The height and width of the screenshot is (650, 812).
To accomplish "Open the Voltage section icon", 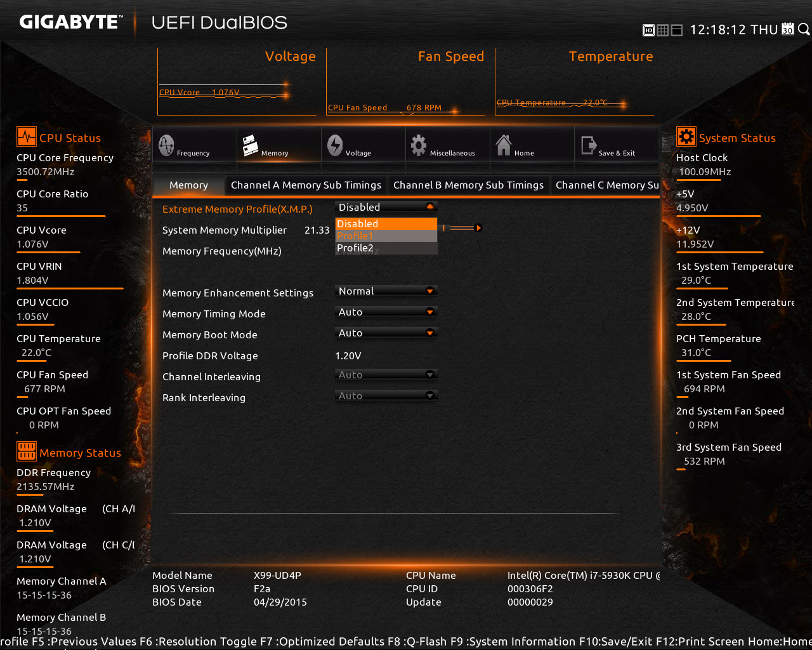I will (335, 145).
